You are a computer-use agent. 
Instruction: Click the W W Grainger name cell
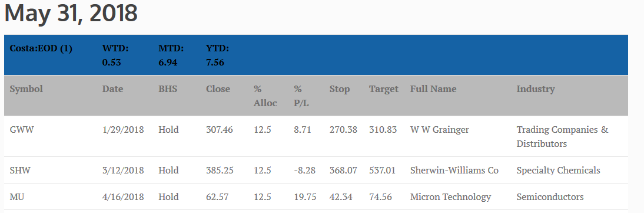(x=440, y=130)
